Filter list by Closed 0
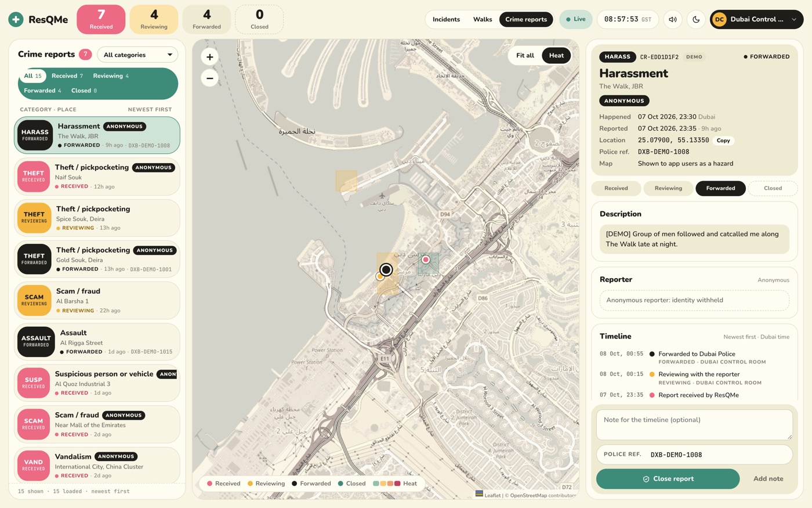The height and width of the screenshot is (508, 812). pyautogui.click(x=84, y=91)
